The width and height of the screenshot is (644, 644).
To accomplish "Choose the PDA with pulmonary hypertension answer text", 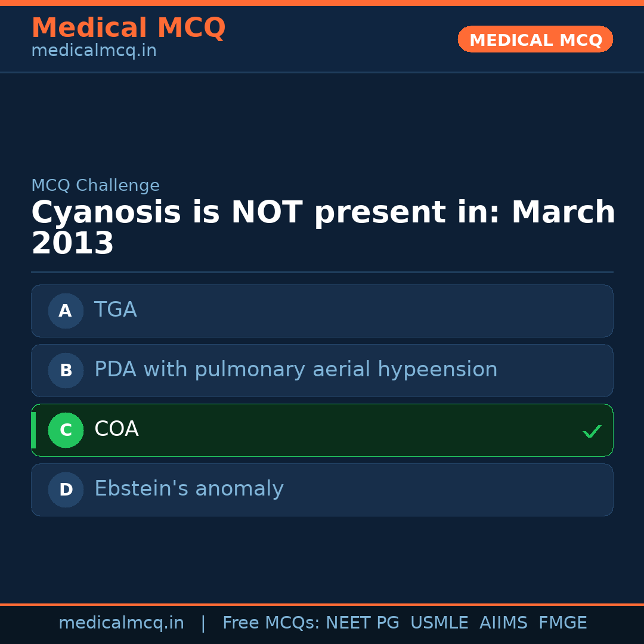I will 296,370.
